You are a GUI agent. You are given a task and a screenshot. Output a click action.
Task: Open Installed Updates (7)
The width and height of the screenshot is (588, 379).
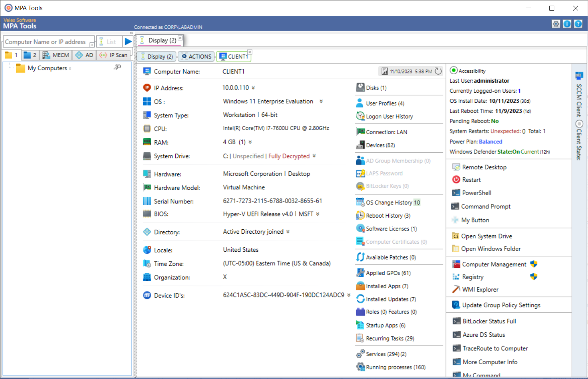point(386,299)
